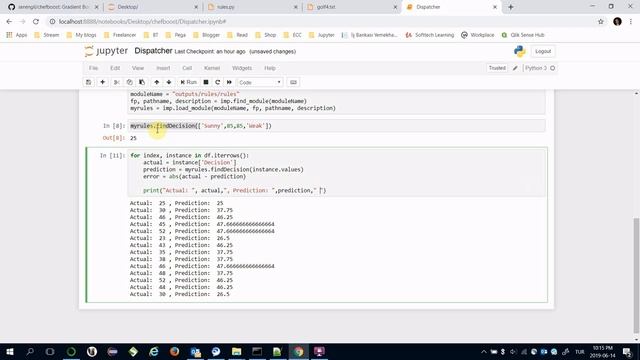640x360 pixels.
Task: Click the Trusted notebook indicator
Action: click(x=497, y=68)
